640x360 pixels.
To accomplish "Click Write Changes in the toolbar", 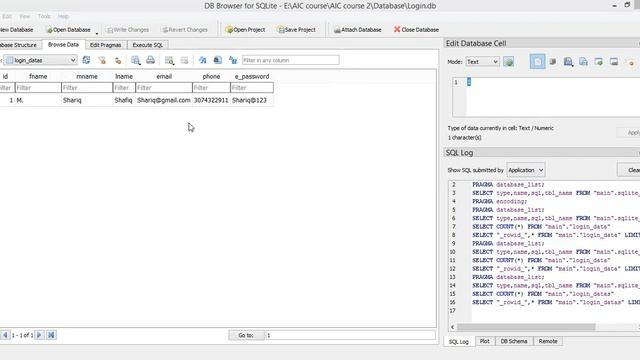I will point(128,30).
